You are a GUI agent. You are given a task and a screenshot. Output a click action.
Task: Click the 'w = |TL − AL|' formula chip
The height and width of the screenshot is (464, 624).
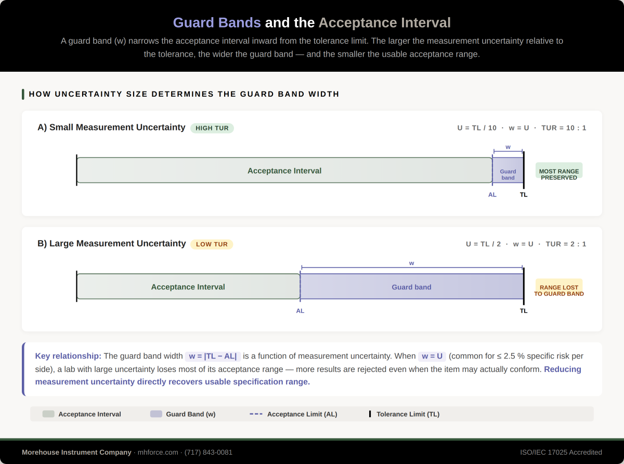coord(213,356)
